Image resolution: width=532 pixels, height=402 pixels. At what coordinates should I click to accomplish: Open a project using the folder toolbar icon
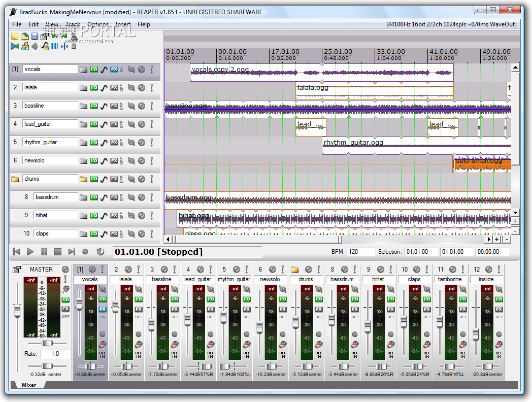tap(24, 36)
